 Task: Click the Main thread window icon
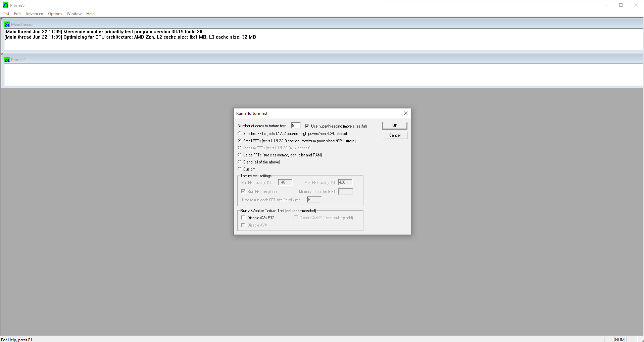7,24
